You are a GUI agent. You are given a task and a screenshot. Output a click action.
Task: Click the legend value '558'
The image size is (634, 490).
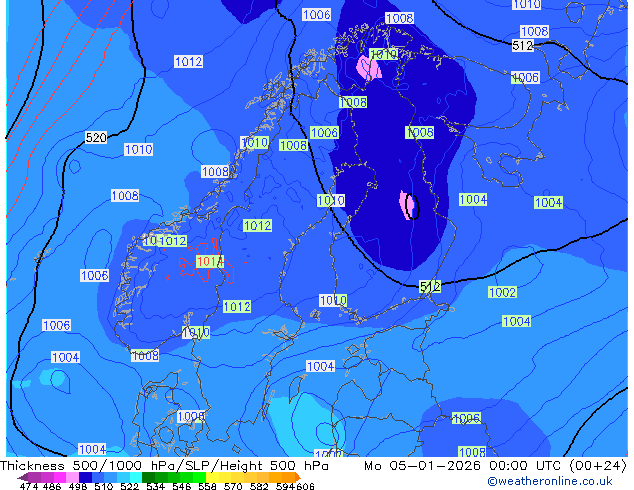click(207, 486)
